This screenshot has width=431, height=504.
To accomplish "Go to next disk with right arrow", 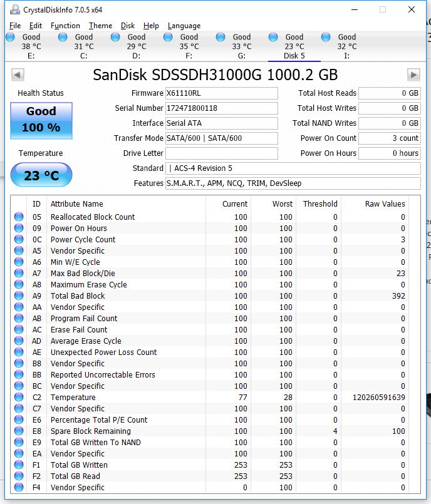I will pos(413,75).
